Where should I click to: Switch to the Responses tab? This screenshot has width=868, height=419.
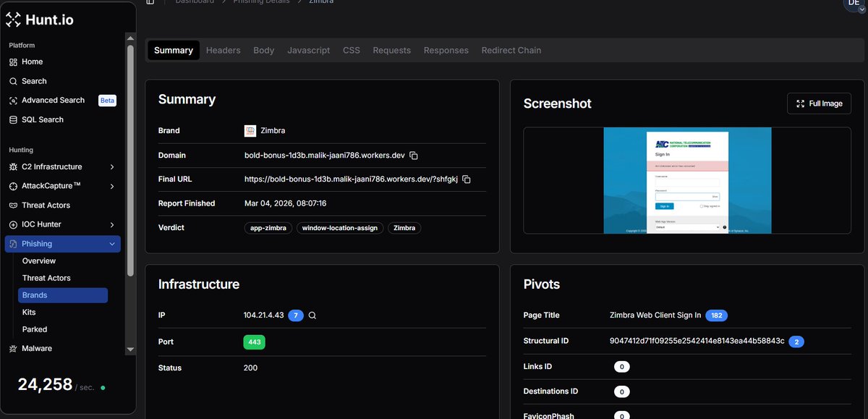(446, 50)
